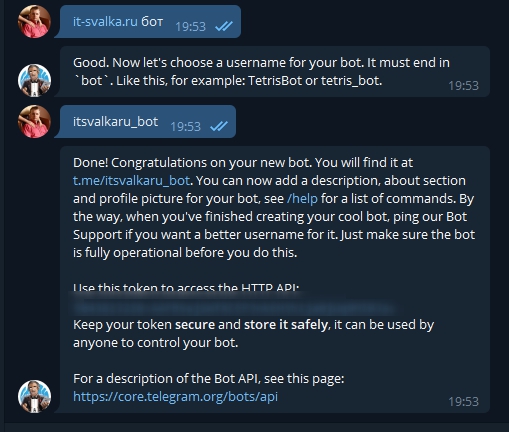Click 19:53 timestamp on 'itsvalkaru_bot' message
This screenshot has width=509, height=432.
[185, 126]
